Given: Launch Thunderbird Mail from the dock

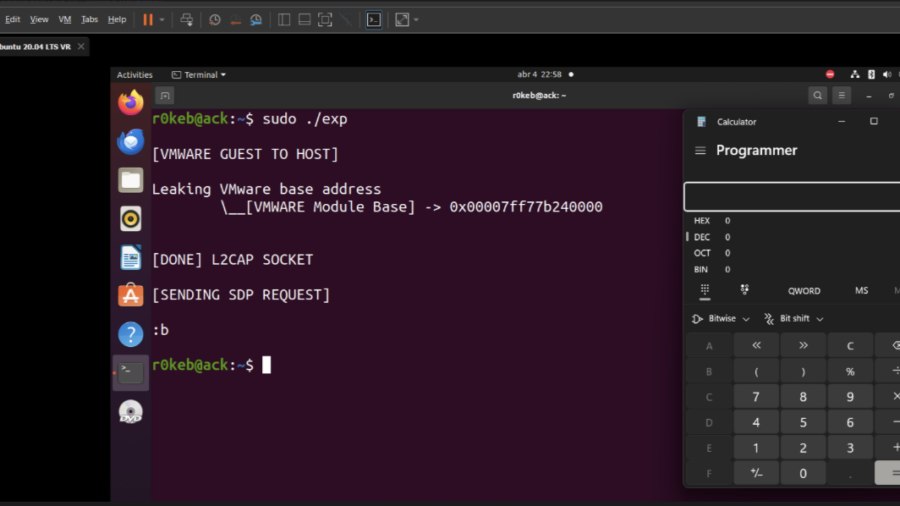Looking at the screenshot, I should point(131,142).
